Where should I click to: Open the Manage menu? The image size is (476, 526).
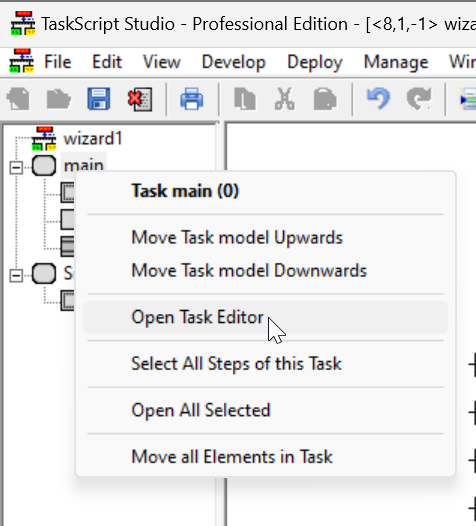(x=396, y=62)
